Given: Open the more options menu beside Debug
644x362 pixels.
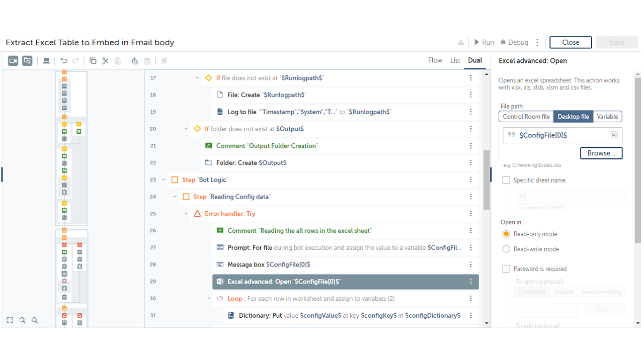Looking at the screenshot, I should point(537,42).
